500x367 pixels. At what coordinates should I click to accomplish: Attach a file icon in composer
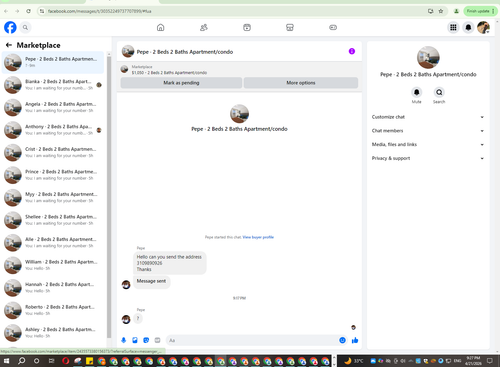(x=135, y=340)
